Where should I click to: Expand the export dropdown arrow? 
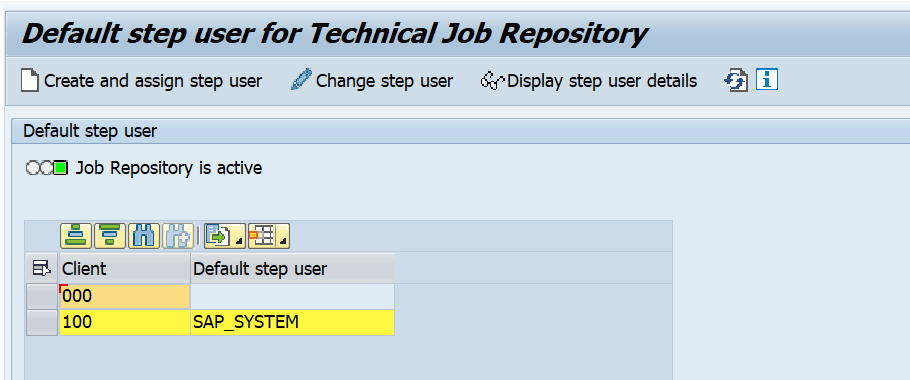click(x=240, y=240)
